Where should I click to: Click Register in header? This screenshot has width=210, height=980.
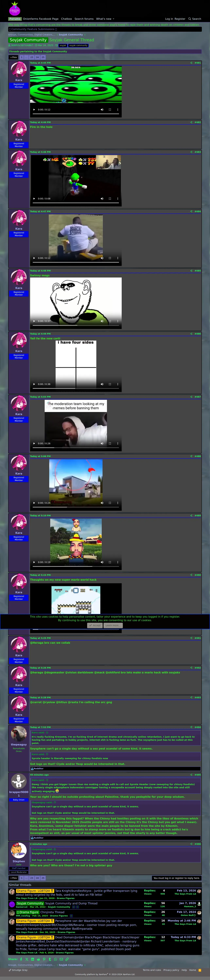point(180,19)
